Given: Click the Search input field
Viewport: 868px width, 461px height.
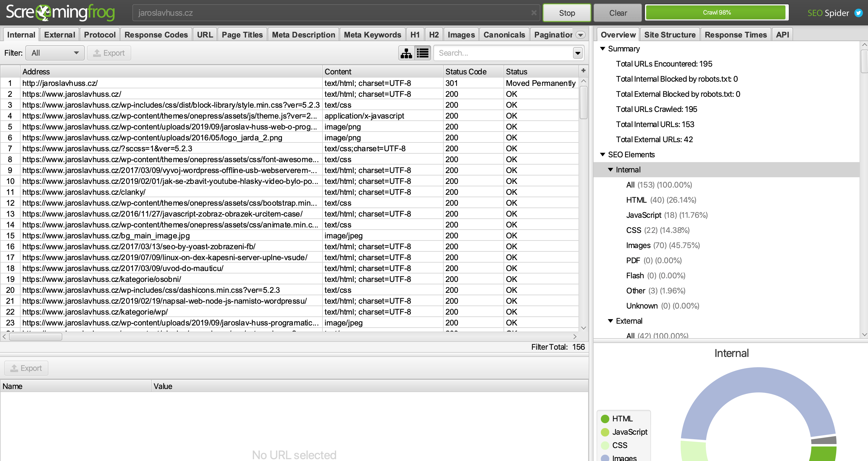Looking at the screenshot, I should (502, 53).
